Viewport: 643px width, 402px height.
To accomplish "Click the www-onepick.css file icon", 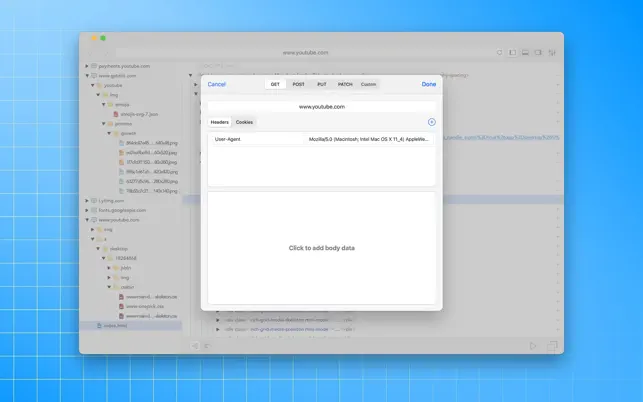I will point(121,306).
